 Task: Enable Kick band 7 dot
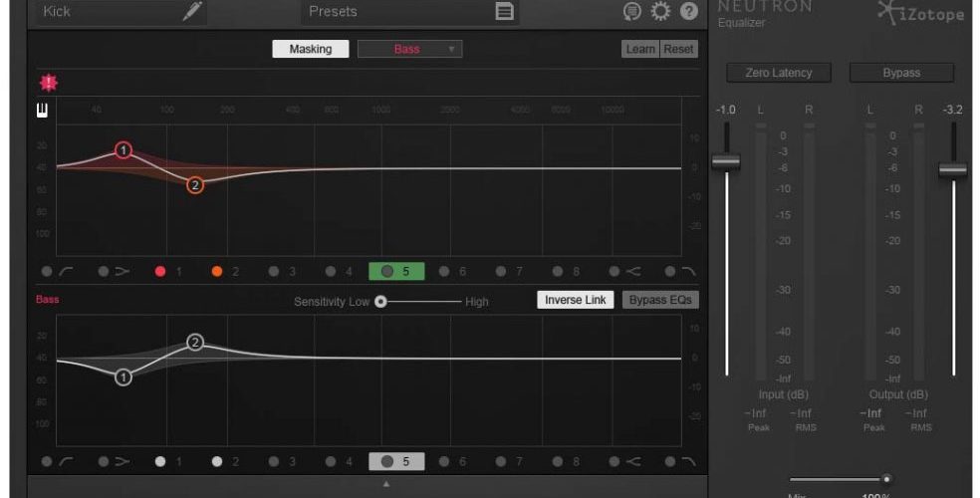[501, 271]
